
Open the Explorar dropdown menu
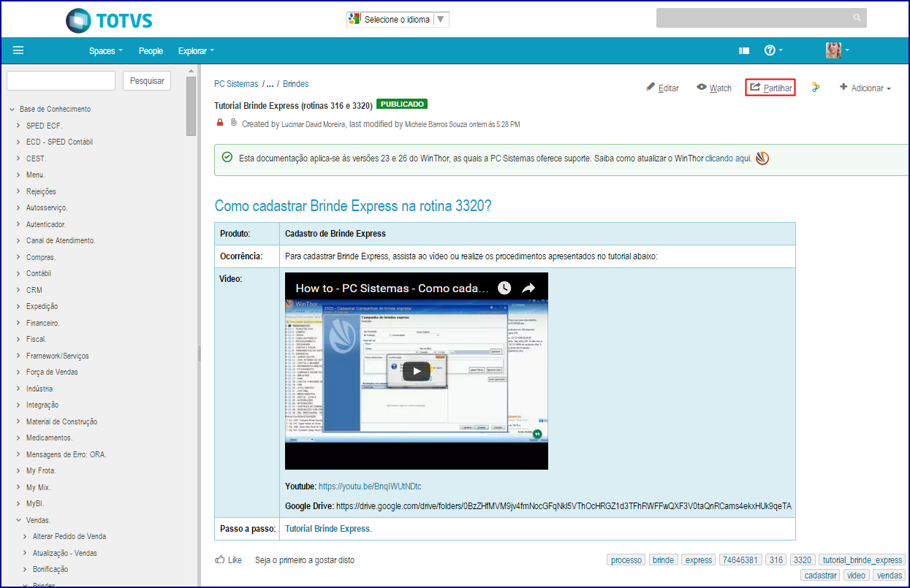[x=196, y=50]
